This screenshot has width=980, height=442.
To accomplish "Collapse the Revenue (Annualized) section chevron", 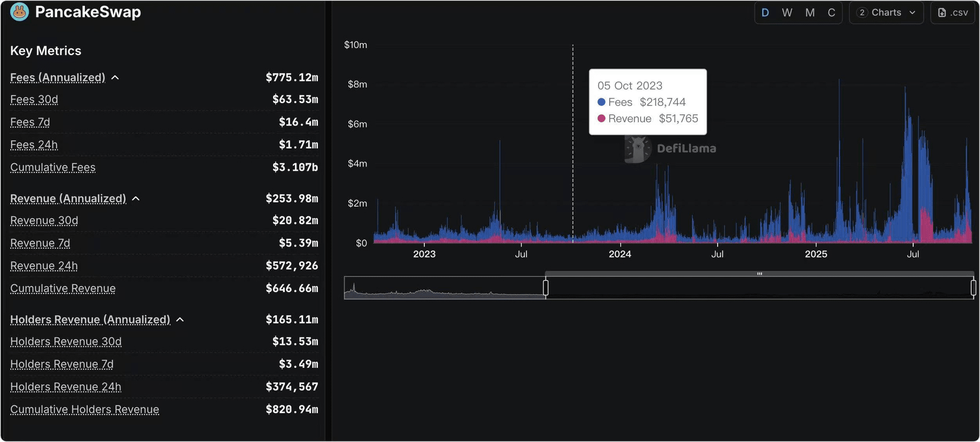I will click(x=136, y=199).
